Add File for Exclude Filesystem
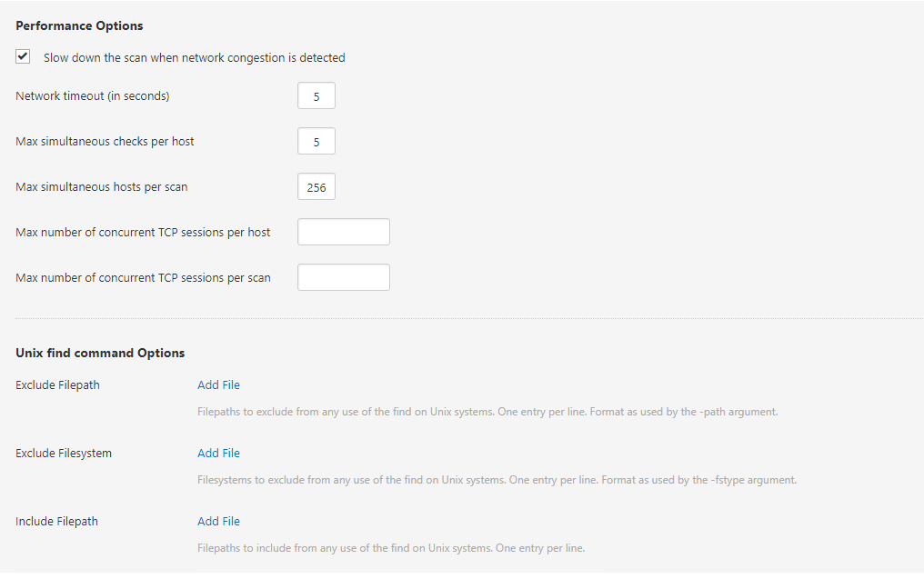The image size is (924, 579). [218, 453]
